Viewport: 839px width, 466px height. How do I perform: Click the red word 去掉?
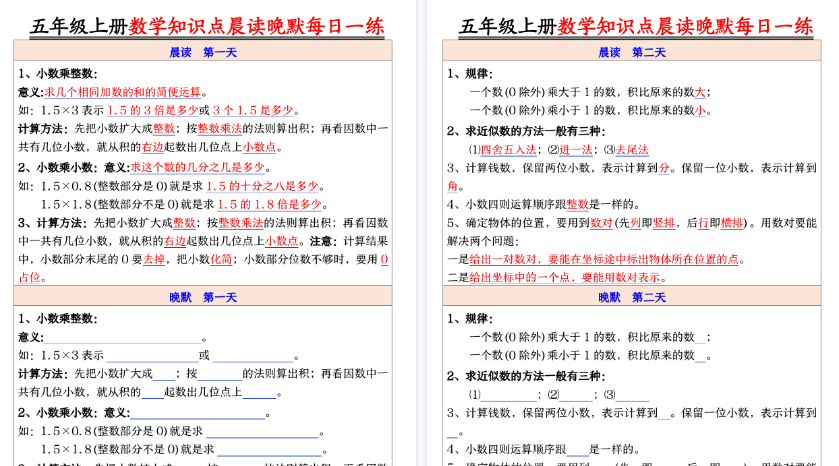(x=154, y=259)
